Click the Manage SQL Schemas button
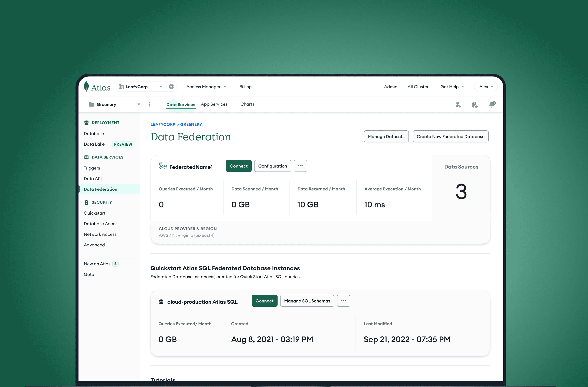The width and height of the screenshot is (588, 387). click(x=307, y=301)
